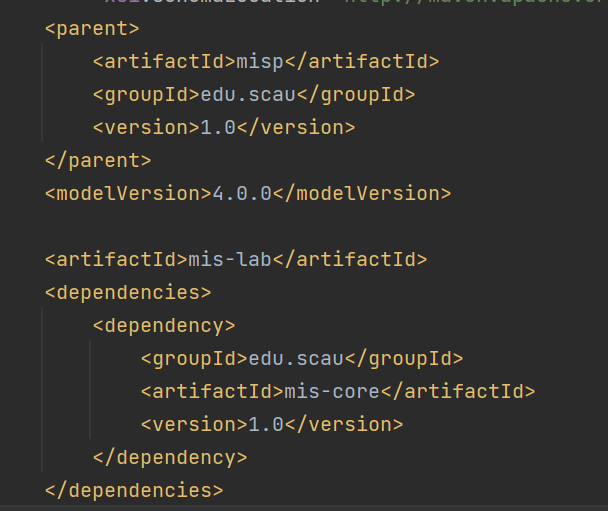This screenshot has width=608, height=511.
Task: Click edu.scau groupId inside parent block
Action: [x=248, y=95]
